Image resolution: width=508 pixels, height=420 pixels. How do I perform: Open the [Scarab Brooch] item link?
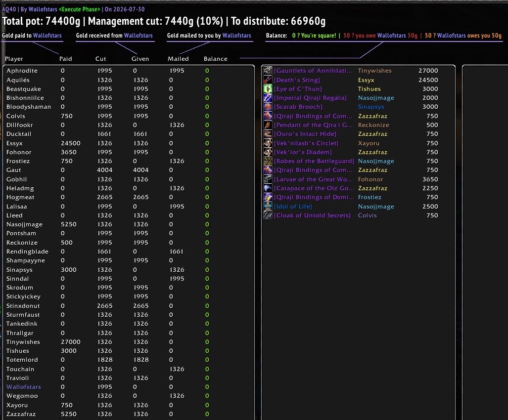pyautogui.click(x=298, y=107)
